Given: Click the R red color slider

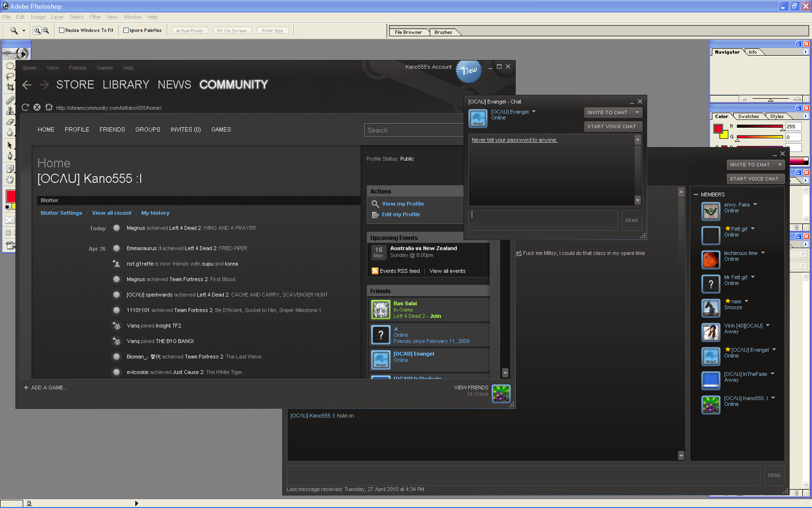Looking at the screenshot, I should coord(760,127).
